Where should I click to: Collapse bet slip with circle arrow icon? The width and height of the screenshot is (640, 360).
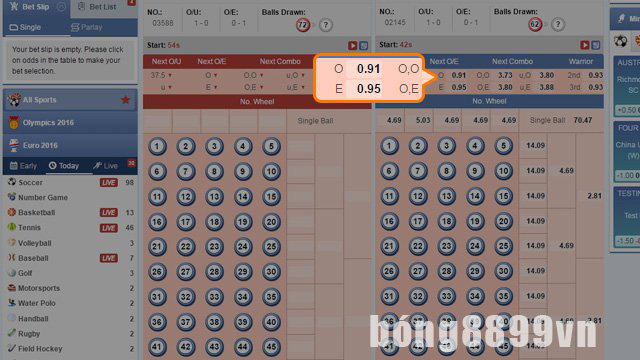point(61,7)
